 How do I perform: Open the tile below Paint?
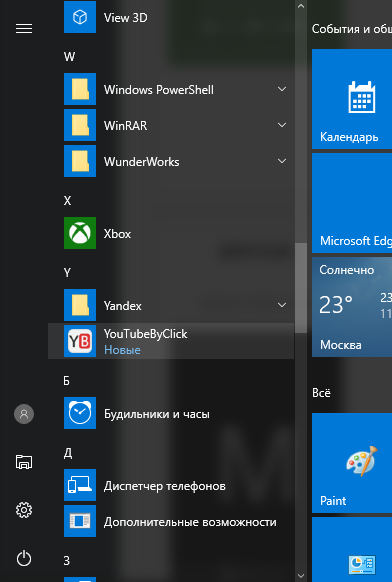(x=352, y=550)
